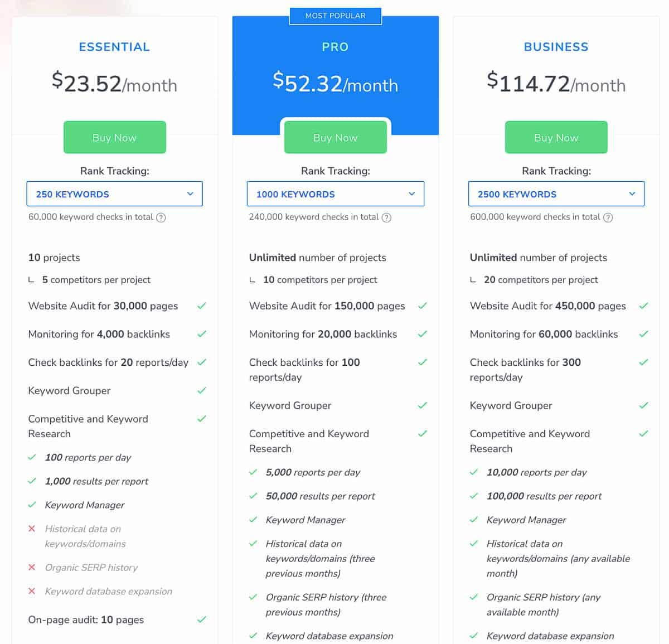Click the help icon next to Essential's 60,000 keyword checks
The width and height of the screenshot is (669, 644).
tap(162, 217)
